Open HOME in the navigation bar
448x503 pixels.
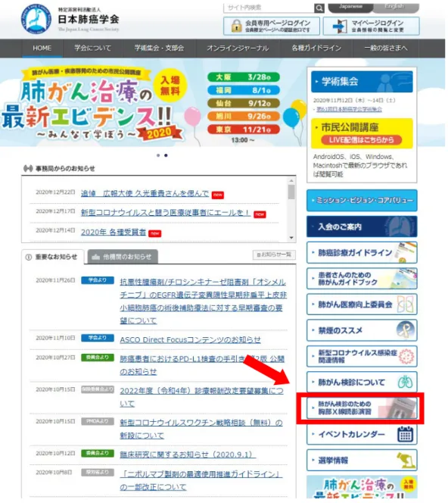pos(42,48)
